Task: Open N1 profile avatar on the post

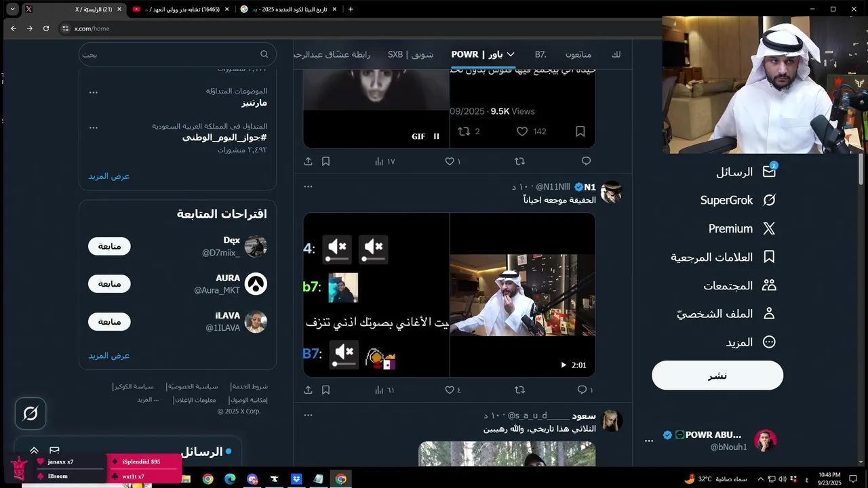Action: tap(611, 192)
